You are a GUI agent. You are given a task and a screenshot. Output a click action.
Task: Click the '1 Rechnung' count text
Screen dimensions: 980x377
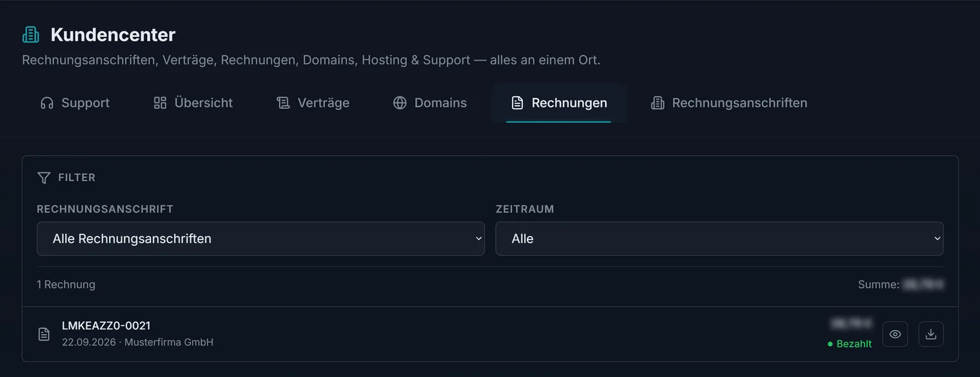pyautogui.click(x=66, y=284)
